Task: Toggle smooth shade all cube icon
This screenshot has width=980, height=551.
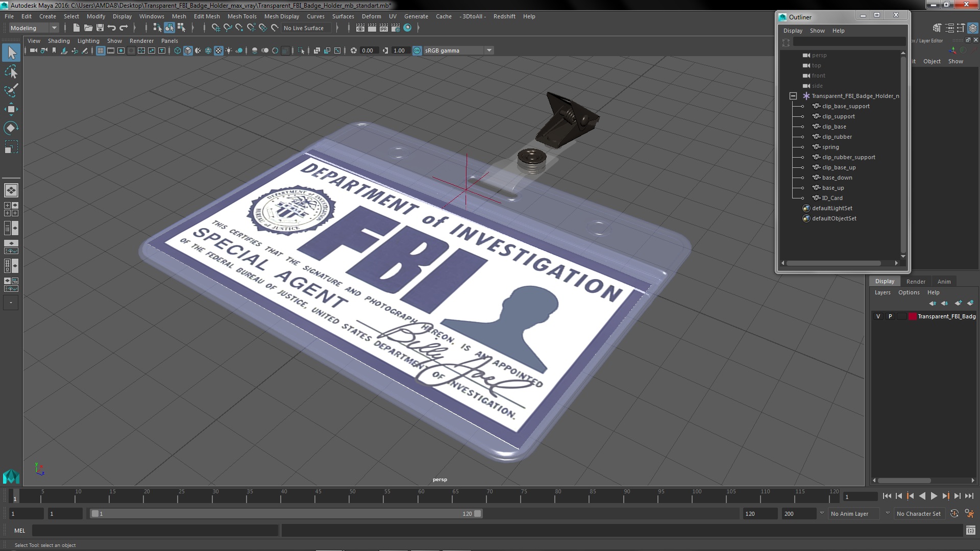Action: [x=188, y=51]
